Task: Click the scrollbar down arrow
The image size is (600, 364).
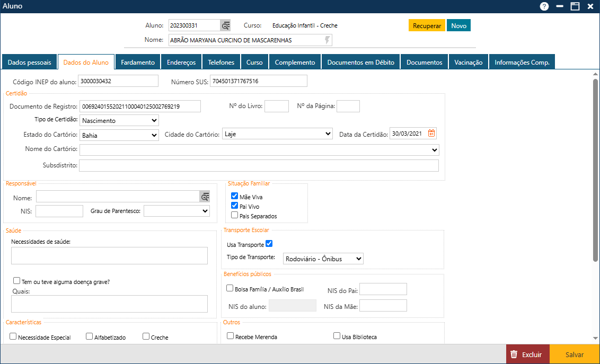Action: pos(595,338)
